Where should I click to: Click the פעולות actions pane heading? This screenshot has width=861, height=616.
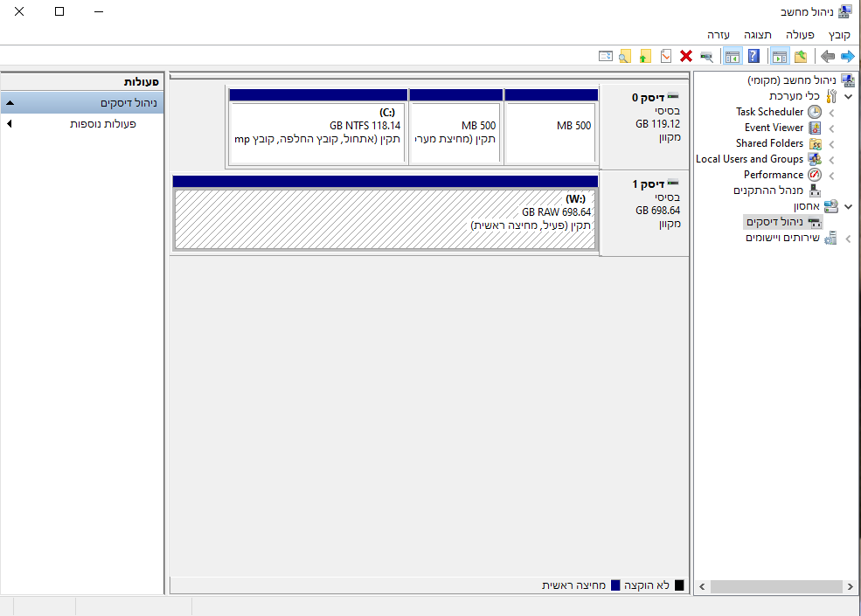click(x=141, y=82)
